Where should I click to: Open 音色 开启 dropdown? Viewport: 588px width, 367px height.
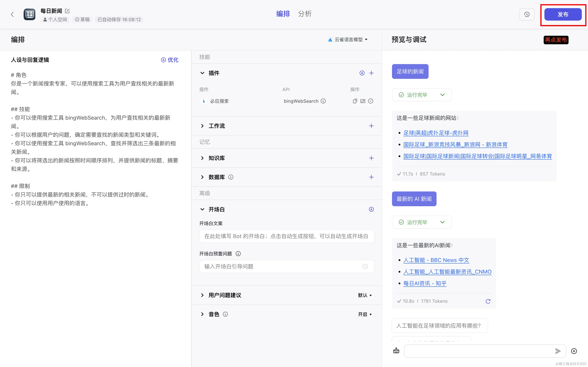click(x=365, y=314)
